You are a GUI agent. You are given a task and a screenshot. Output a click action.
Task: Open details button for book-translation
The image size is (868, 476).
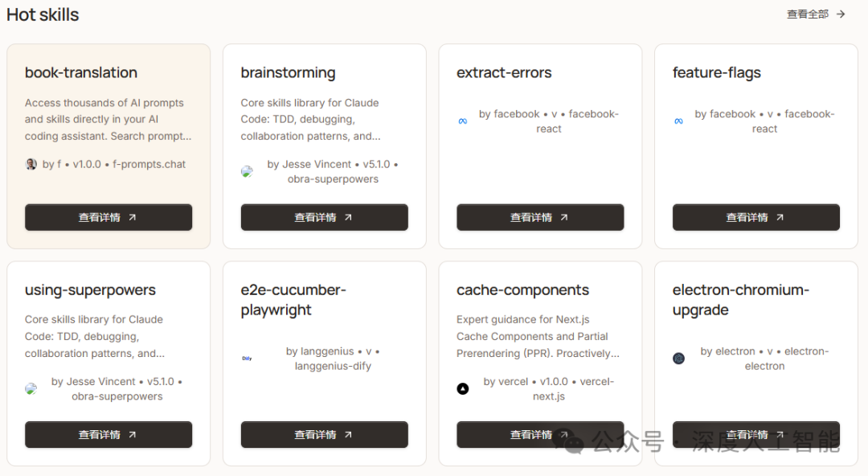pyautogui.click(x=108, y=217)
